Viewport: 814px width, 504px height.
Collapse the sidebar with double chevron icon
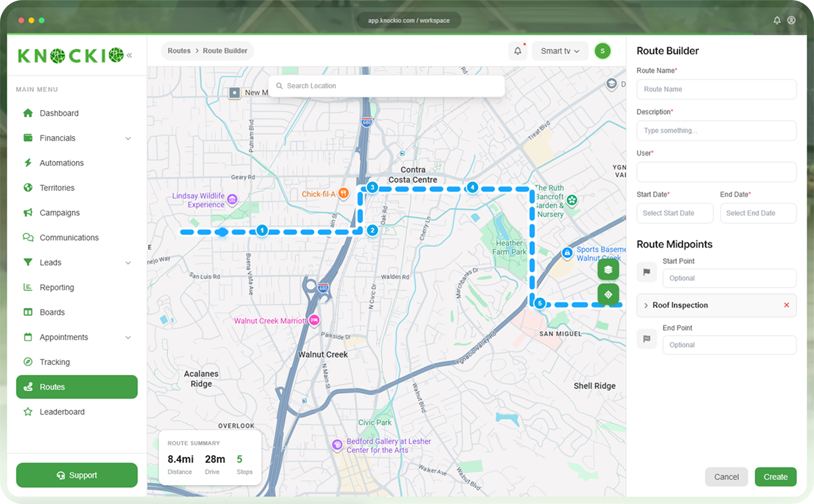pyautogui.click(x=129, y=55)
